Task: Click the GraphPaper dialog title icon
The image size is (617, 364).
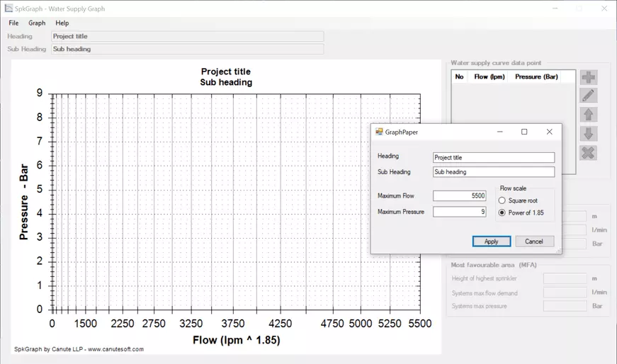Action: (379, 132)
